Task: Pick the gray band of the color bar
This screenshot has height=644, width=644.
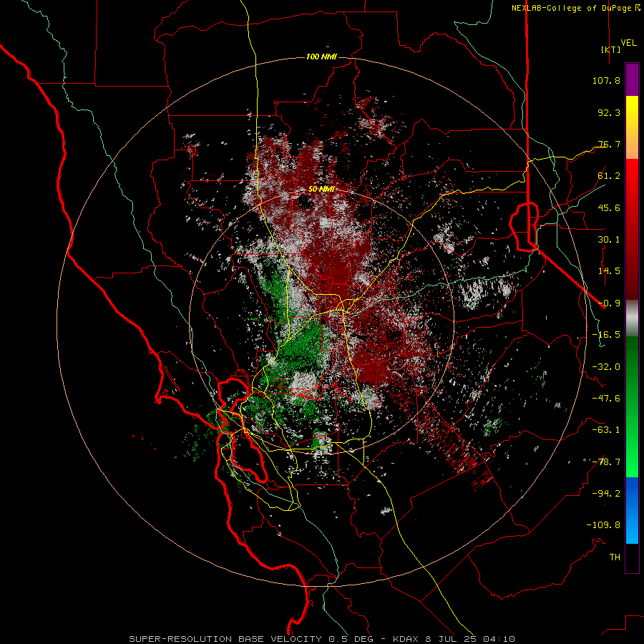Action: [632, 318]
